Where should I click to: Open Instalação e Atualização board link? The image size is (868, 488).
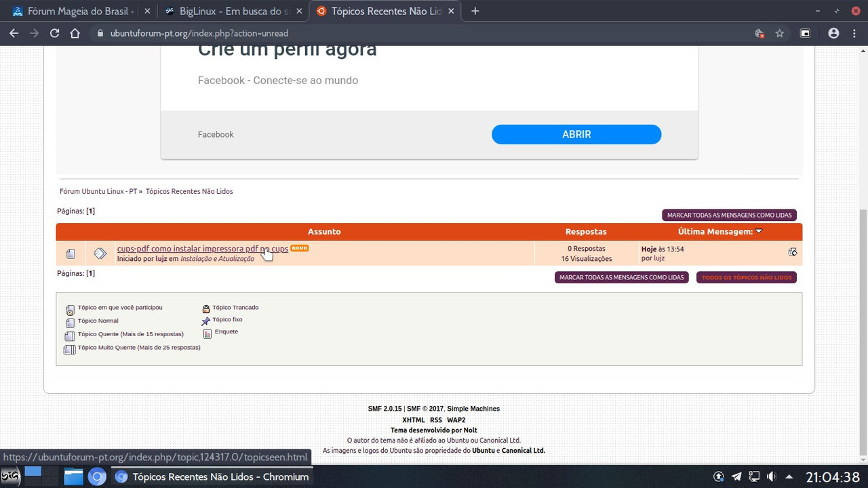coord(217,259)
